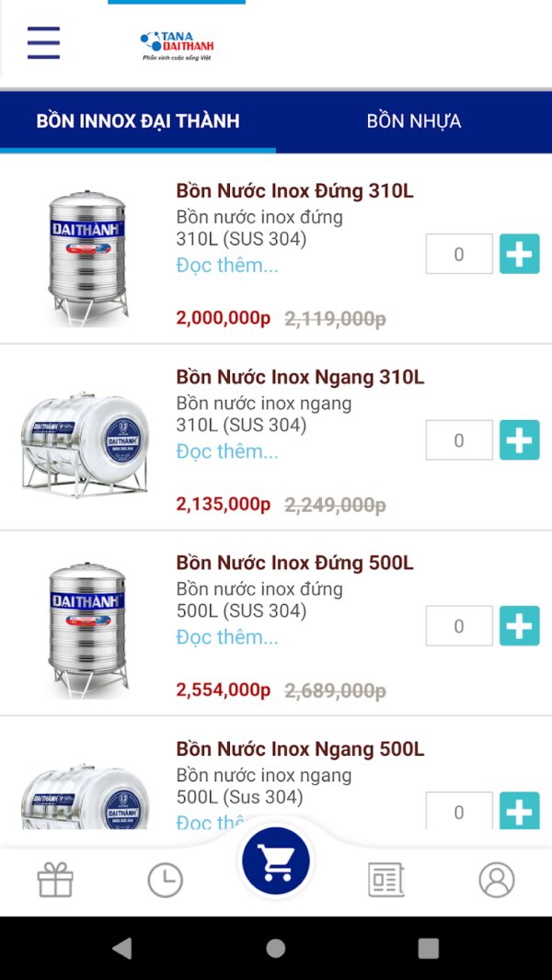The height and width of the screenshot is (980, 552).
Task: Add one Bồn Nước Inox Đứng 310L
Action: (519, 255)
